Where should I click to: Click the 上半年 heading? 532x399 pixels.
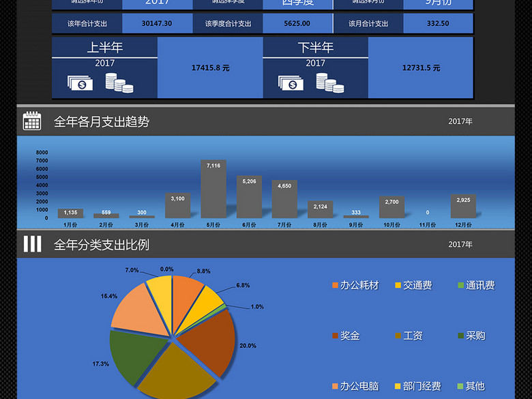tap(105, 47)
